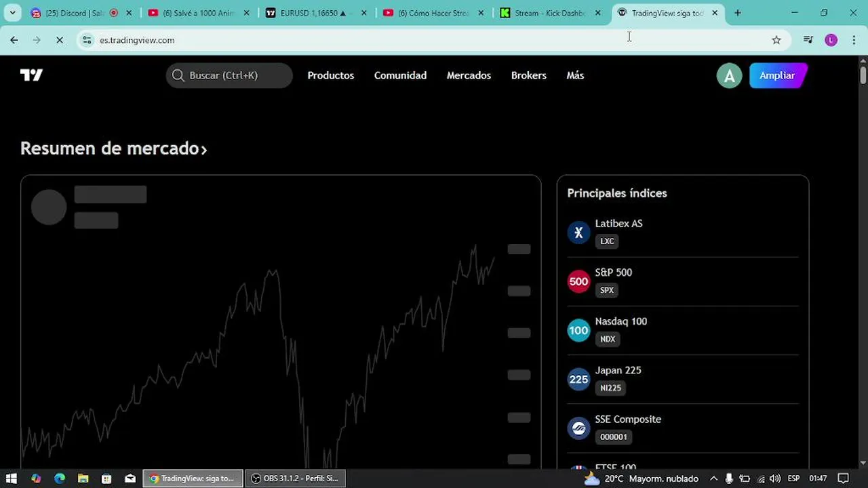The image size is (868, 488).
Task: Click the volume speaker tray icon
Action: (775, 479)
